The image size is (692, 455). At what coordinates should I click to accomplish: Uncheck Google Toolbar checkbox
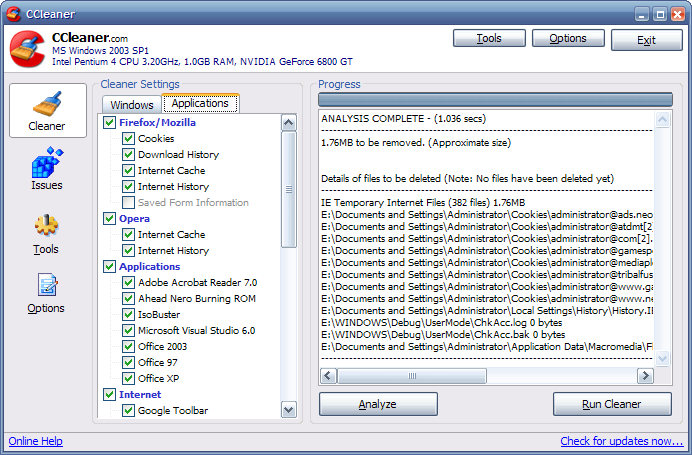pyautogui.click(x=128, y=410)
